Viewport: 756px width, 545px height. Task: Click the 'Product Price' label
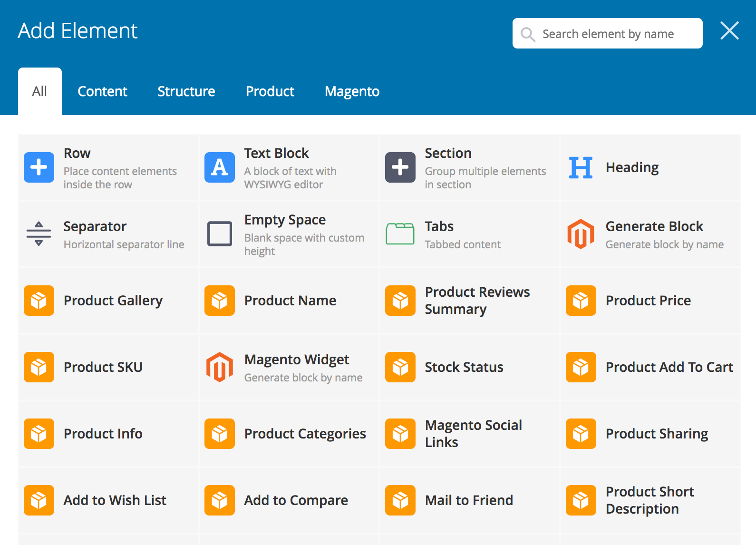[649, 301]
